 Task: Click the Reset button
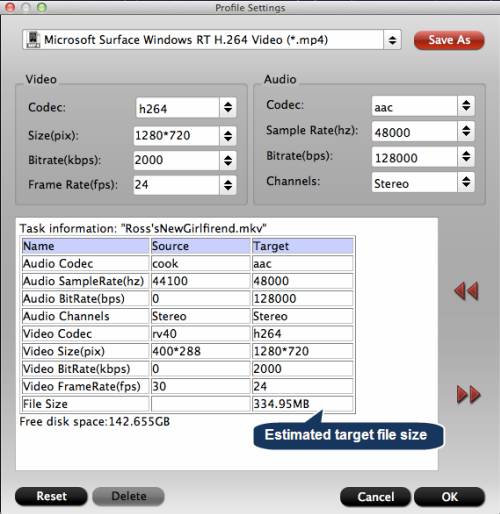[x=51, y=496]
